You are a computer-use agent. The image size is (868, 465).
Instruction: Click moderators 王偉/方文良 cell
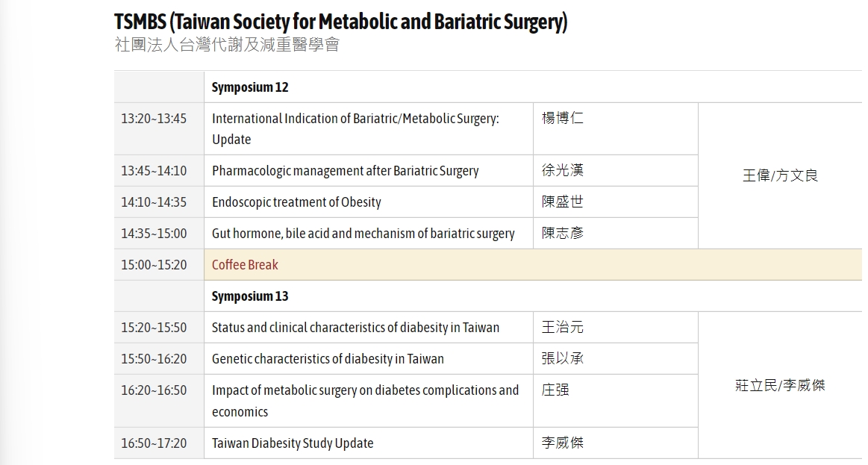point(780,175)
